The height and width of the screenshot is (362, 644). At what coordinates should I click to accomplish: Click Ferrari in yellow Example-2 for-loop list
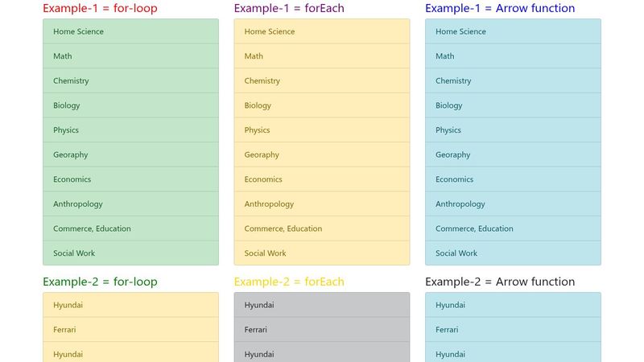(66, 330)
